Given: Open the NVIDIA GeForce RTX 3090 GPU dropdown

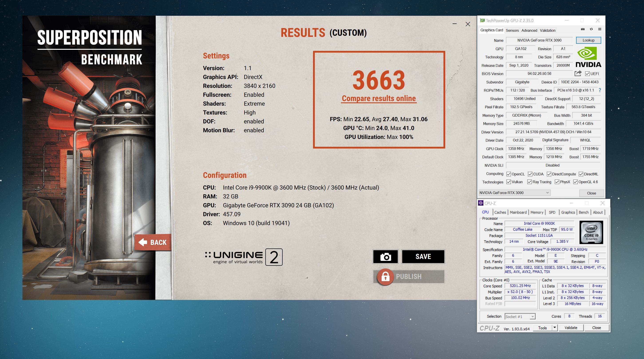Looking at the screenshot, I should click(x=514, y=193).
